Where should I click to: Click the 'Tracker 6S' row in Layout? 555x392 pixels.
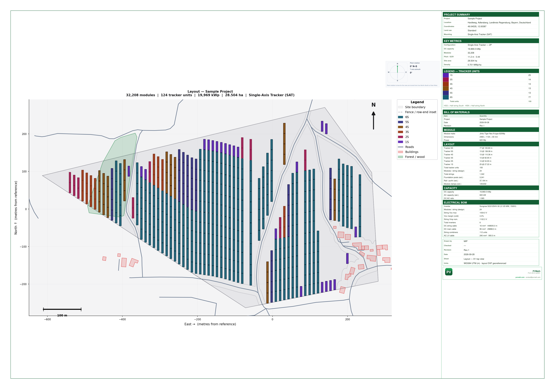[491, 148]
